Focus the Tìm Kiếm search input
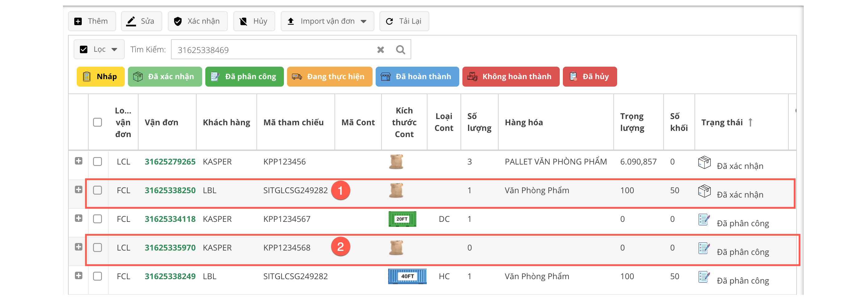The width and height of the screenshot is (868, 301). (273, 50)
